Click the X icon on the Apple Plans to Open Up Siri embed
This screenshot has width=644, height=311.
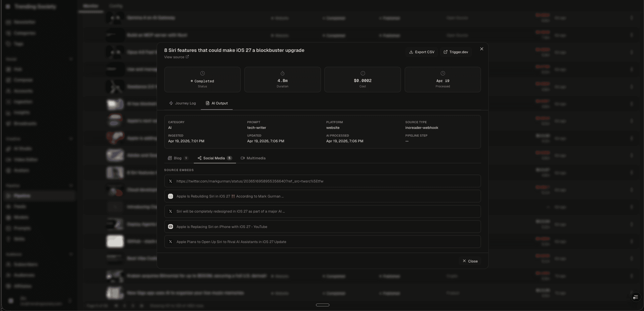(x=171, y=242)
